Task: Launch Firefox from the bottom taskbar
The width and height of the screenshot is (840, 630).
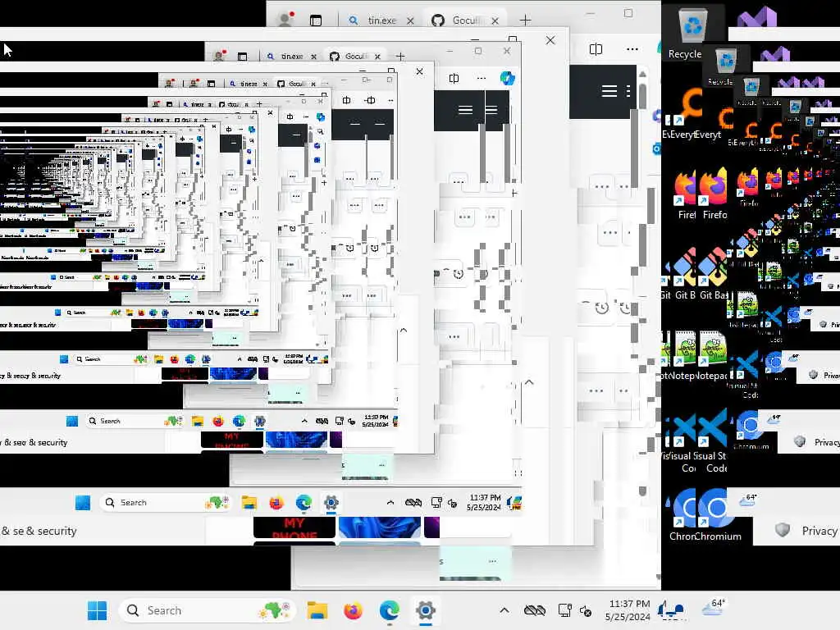Action: 353,610
